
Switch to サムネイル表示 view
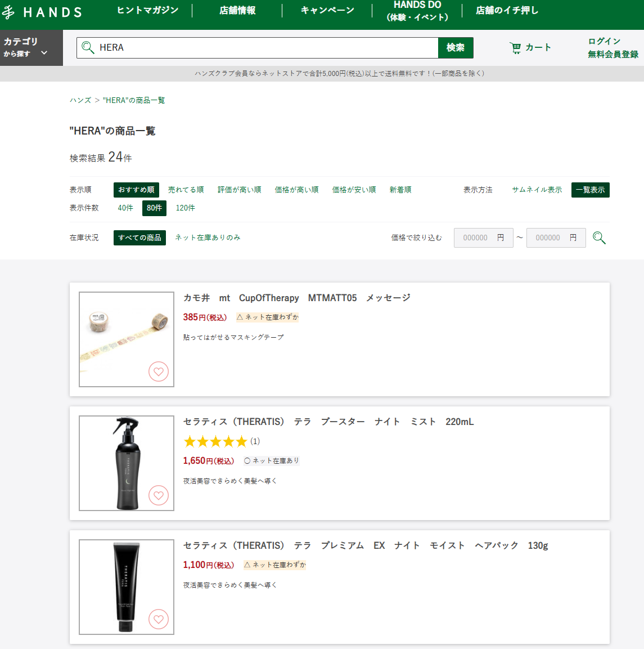pos(537,190)
